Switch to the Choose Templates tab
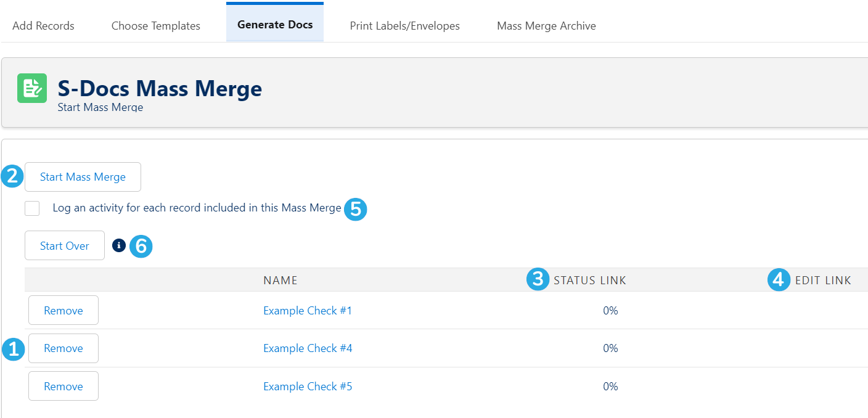 click(x=156, y=26)
